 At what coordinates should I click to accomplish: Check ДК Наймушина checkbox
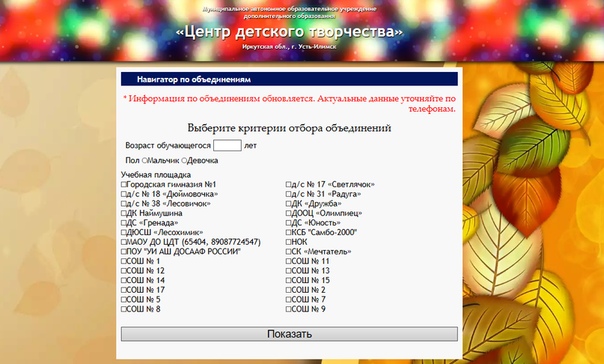point(124,213)
